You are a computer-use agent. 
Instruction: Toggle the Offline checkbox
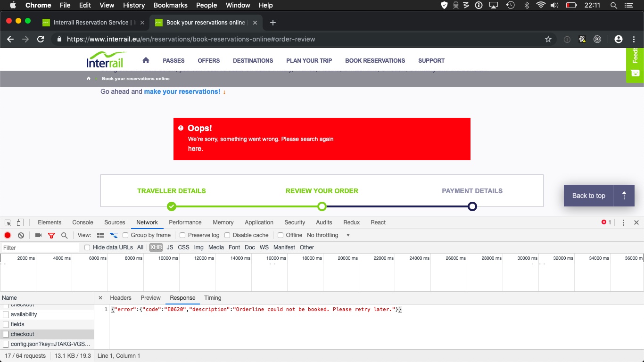[x=281, y=235]
